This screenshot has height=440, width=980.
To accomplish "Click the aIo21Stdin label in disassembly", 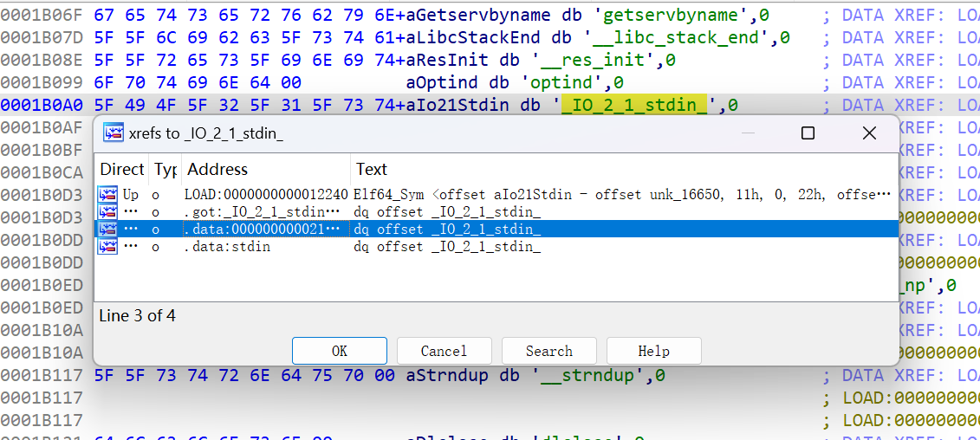I will pos(457,105).
